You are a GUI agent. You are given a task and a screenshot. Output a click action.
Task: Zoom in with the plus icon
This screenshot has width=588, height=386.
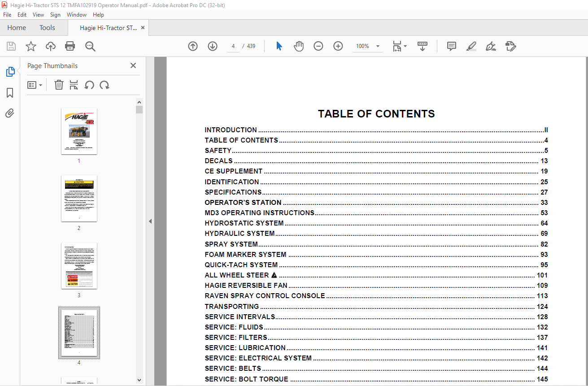(338, 46)
